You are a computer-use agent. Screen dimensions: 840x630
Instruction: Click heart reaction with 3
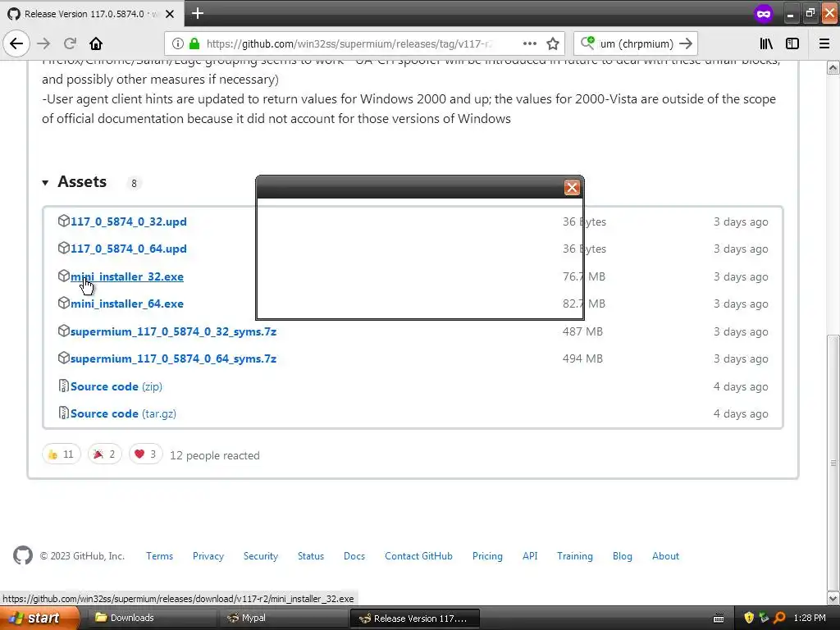tap(145, 454)
